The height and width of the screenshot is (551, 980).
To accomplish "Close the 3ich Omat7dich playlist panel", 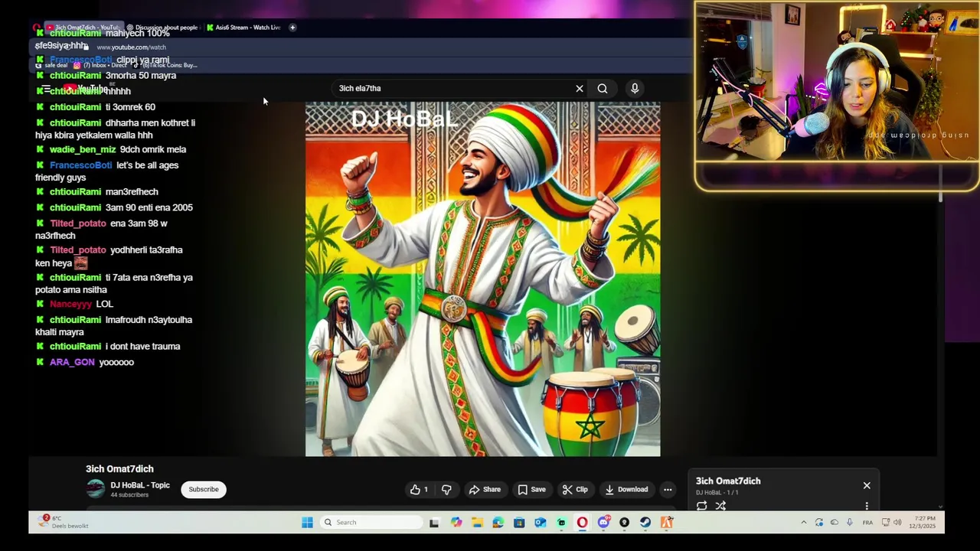I will [x=867, y=486].
